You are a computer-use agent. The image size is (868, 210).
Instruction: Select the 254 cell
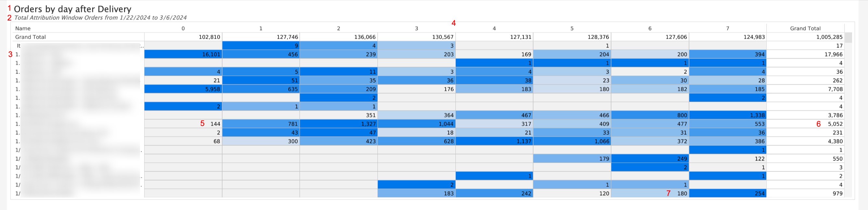coord(728,193)
